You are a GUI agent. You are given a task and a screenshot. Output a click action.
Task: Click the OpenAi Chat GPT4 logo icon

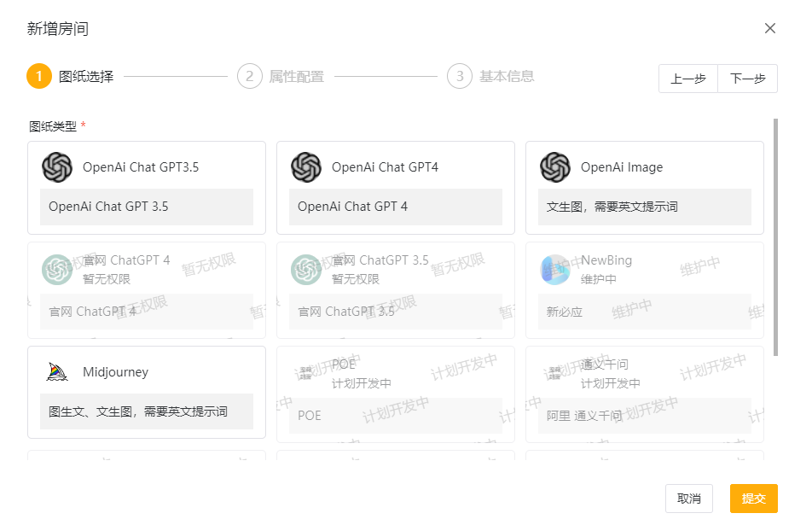pyautogui.click(x=306, y=166)
